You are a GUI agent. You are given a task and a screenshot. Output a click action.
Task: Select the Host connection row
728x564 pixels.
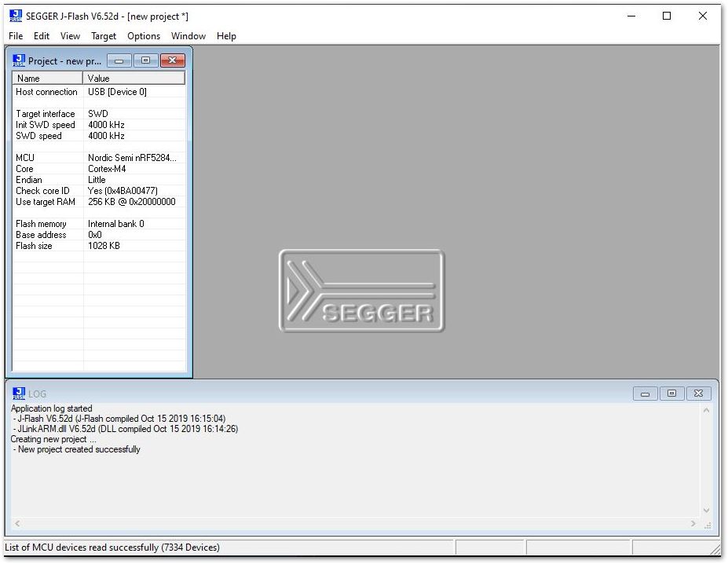(99, 92)
